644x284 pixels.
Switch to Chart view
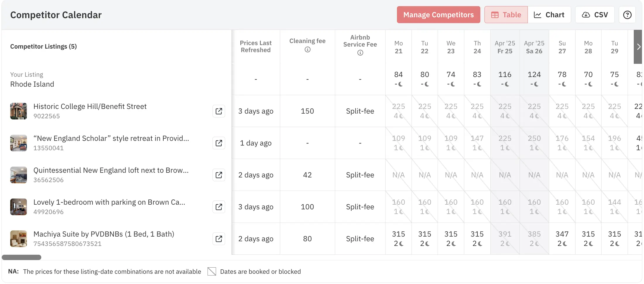(549, 15)
